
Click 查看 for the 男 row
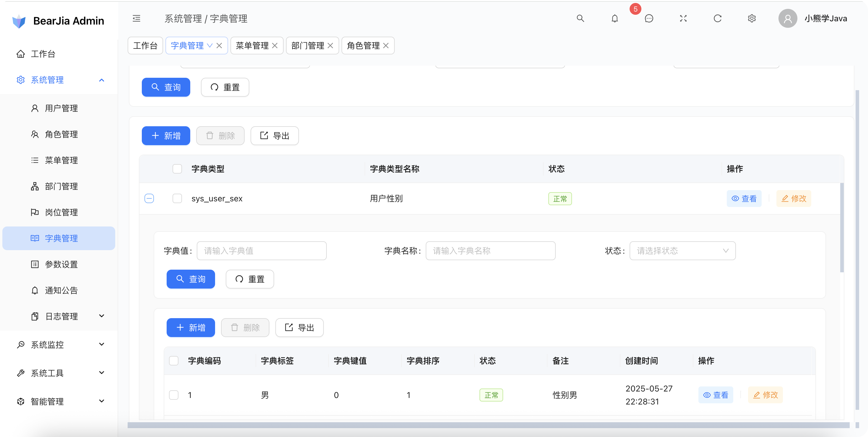coord(716,395)
